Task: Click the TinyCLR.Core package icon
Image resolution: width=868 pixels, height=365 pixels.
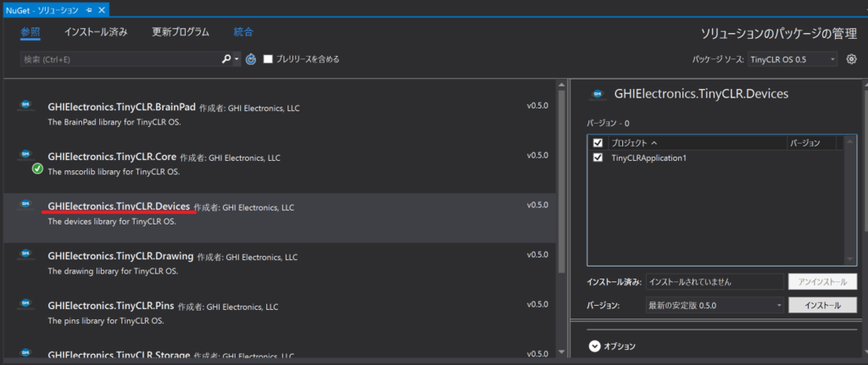Action: pos(25,155)
